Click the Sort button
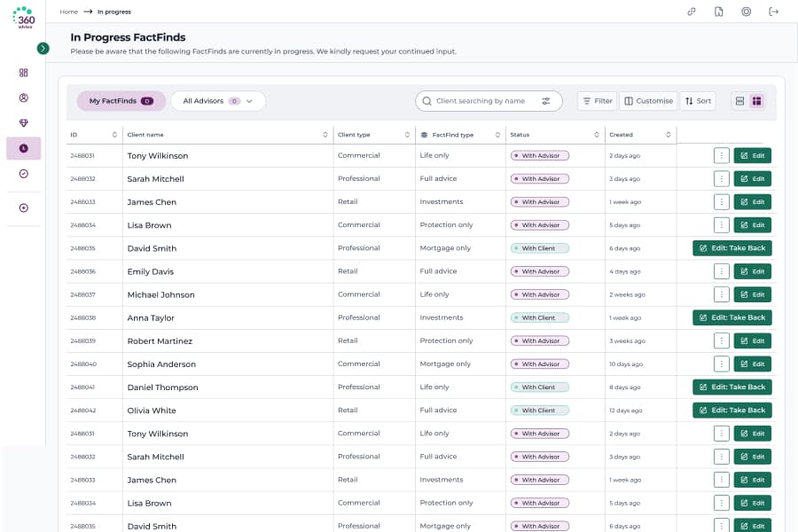This screenshot has height=532, width=798. point(698,101)
